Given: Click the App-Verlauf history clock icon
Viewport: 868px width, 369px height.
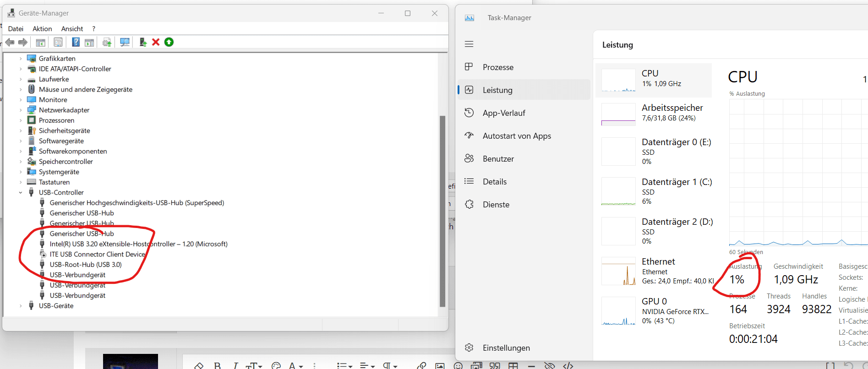Looking at the screenshot, I should (469, 113).
